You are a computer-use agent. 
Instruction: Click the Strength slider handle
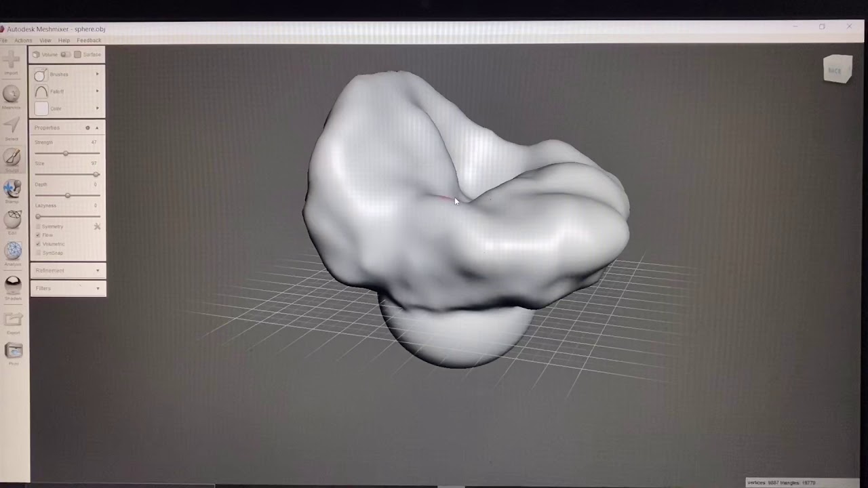click(x=66, y=153)
